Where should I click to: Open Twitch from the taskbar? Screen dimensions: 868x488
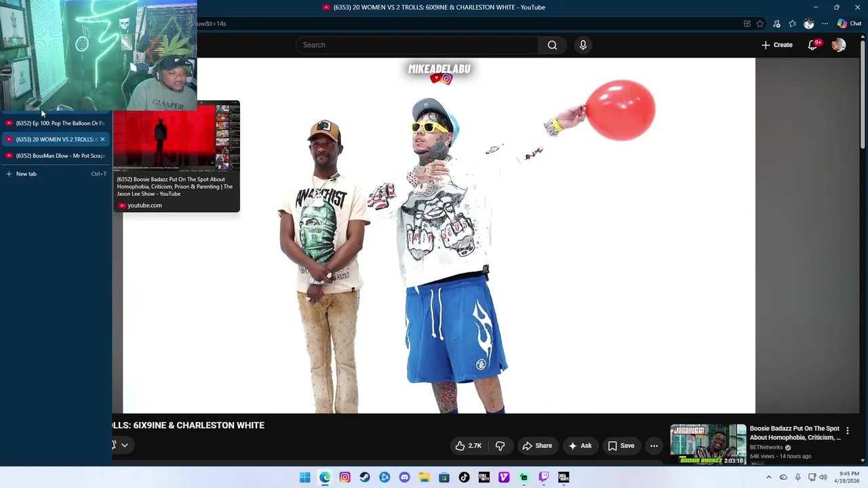[543, 477]
